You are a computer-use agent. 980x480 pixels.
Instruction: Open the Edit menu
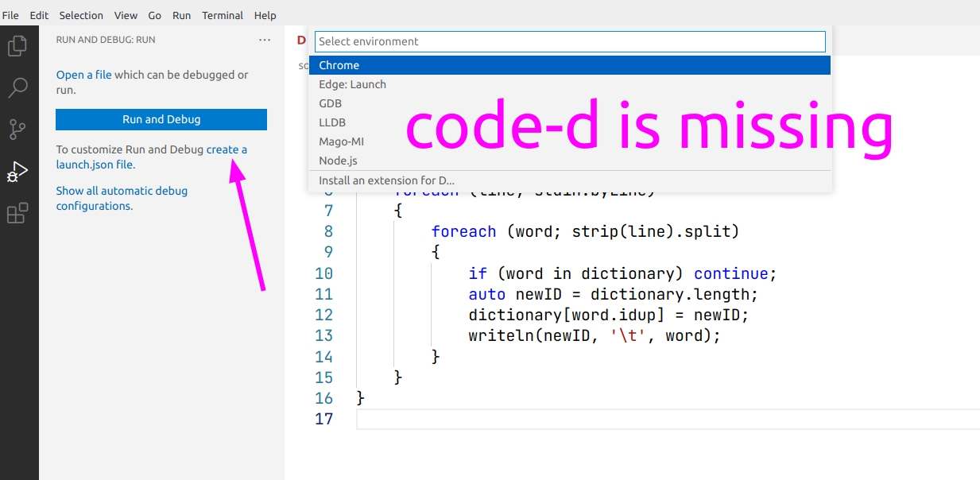39,15
